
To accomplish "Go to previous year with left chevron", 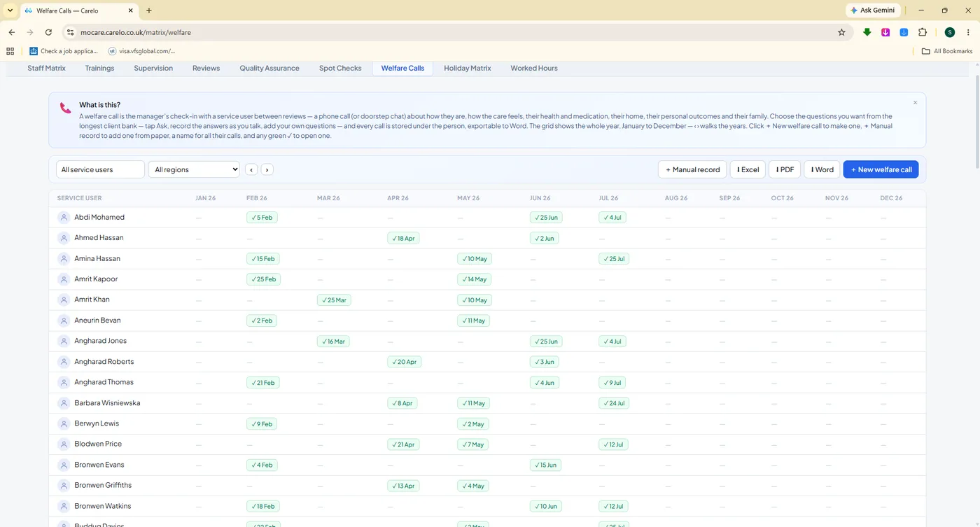I will click(x=251, y=169).
